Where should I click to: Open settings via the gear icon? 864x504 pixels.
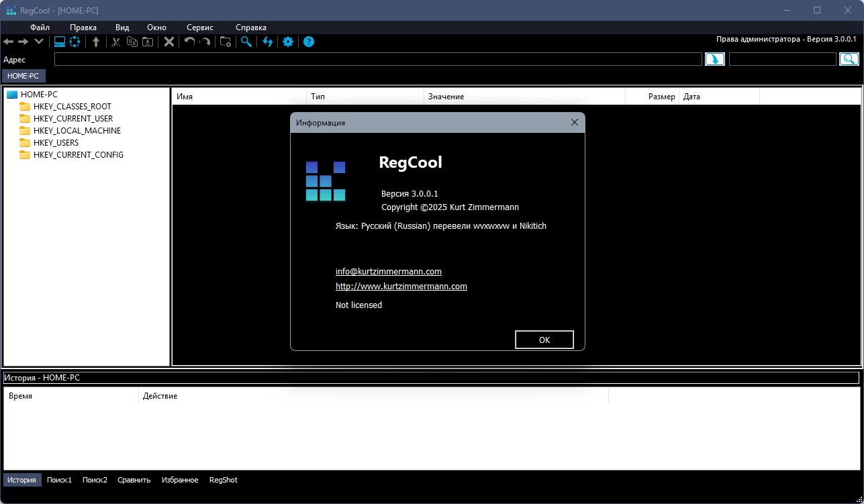(288, 42)
